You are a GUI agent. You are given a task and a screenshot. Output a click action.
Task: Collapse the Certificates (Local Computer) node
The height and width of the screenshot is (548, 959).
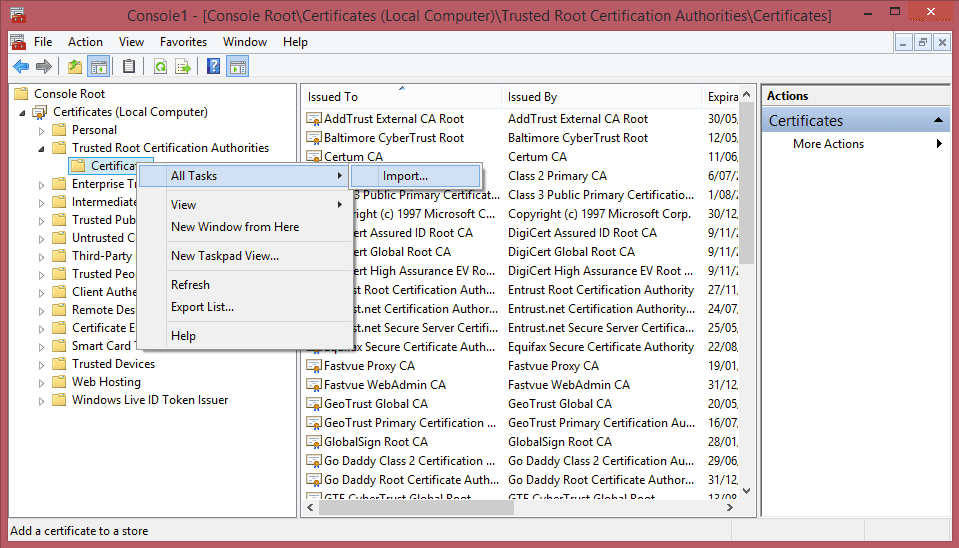(23, 113)
